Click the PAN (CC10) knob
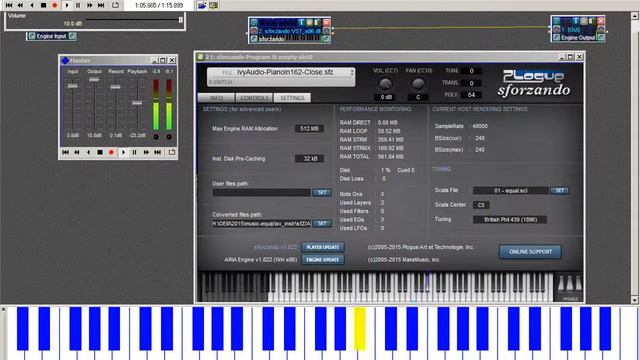Image resolution: width=640 pixels, height=360 pixels. pos(418,84)
